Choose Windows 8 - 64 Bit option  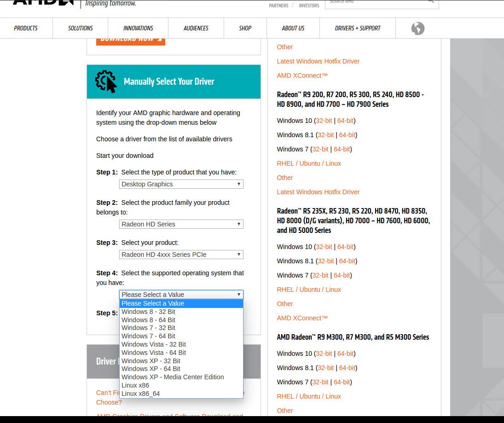point(181,320)
